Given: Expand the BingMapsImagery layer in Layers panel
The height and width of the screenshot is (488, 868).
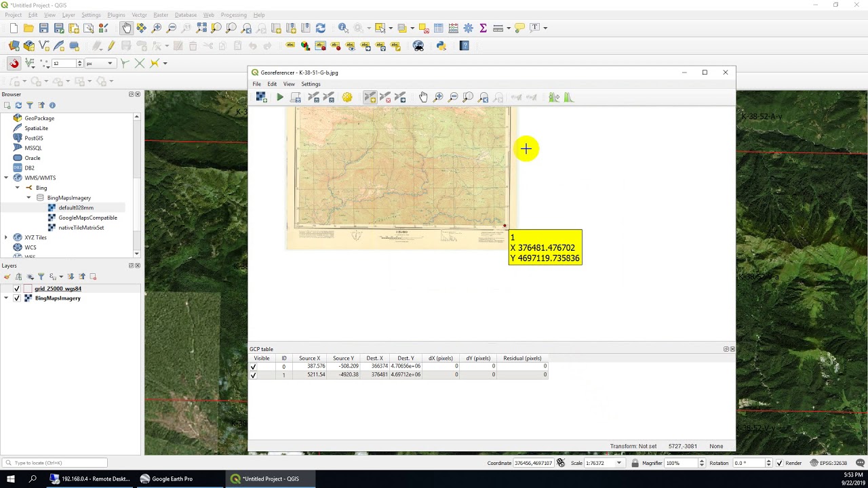Looking at the screenshot, I should point(6,298).
